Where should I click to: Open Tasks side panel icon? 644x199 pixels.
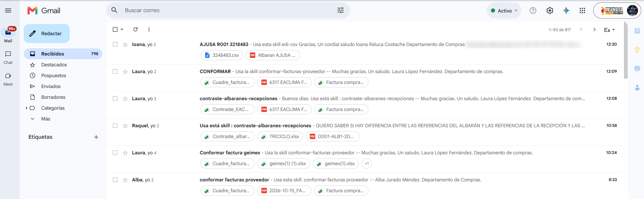point(637,68)
